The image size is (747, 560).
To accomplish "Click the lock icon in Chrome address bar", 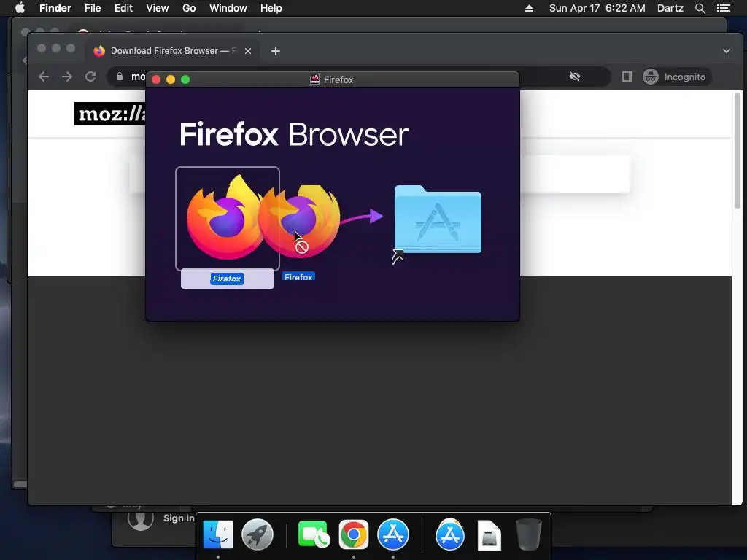I will 120,77.
